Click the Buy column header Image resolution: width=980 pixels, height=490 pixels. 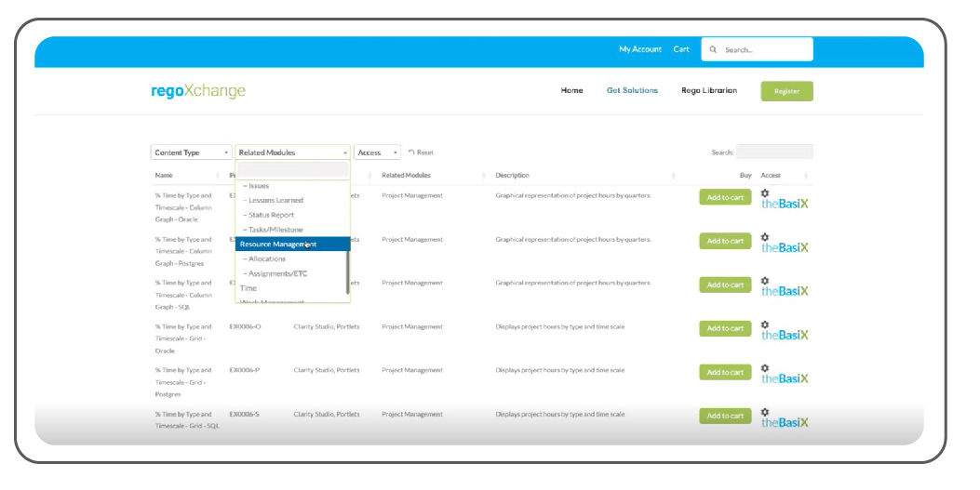tap(745, 176)
